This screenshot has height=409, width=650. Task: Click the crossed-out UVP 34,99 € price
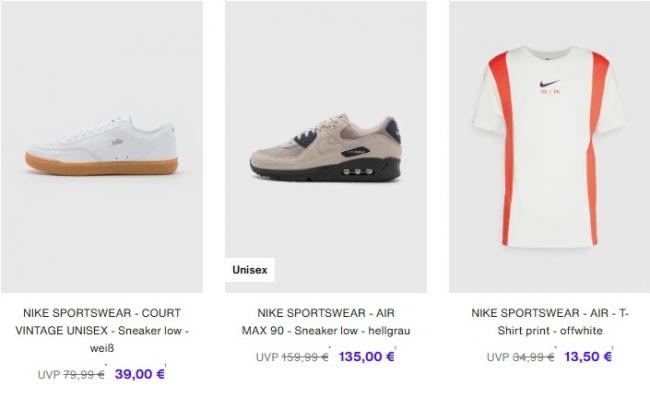pos(521,357)
